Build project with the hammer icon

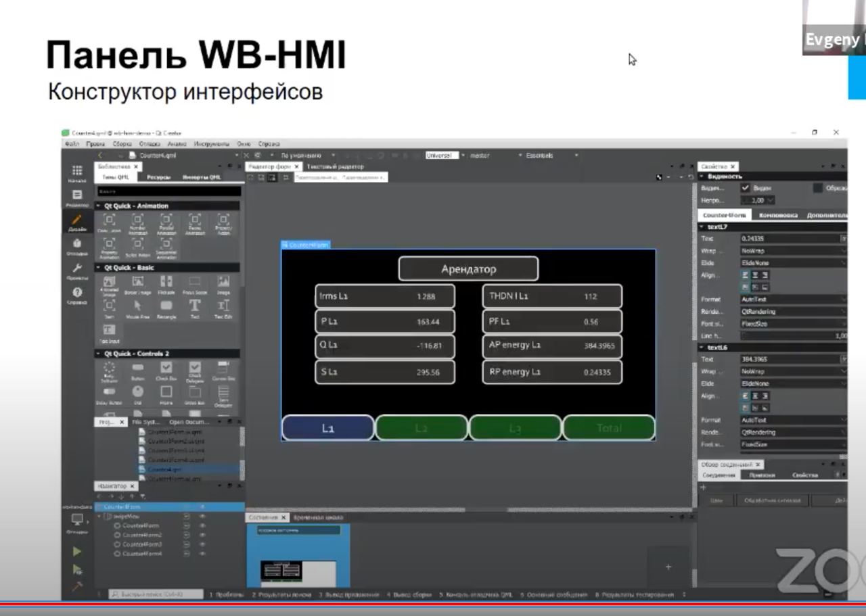[x=77, y=586]
